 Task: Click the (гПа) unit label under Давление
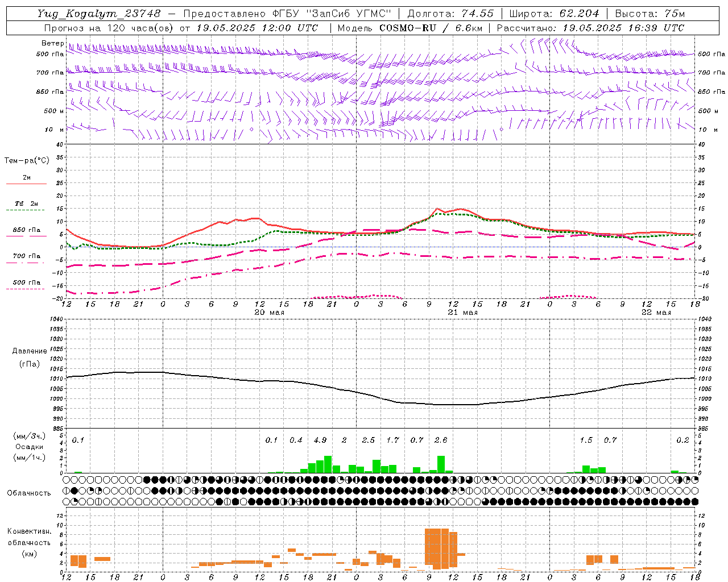click(x=29, y=364)
